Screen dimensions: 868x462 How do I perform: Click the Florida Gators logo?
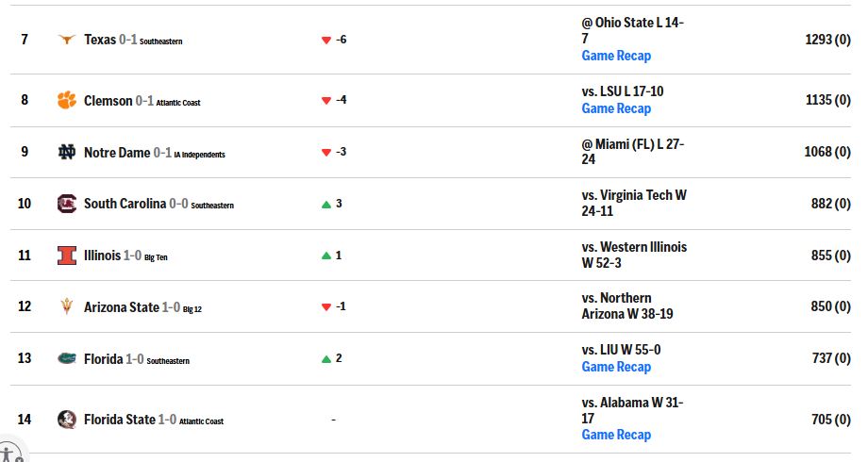[x=66, y=358]
